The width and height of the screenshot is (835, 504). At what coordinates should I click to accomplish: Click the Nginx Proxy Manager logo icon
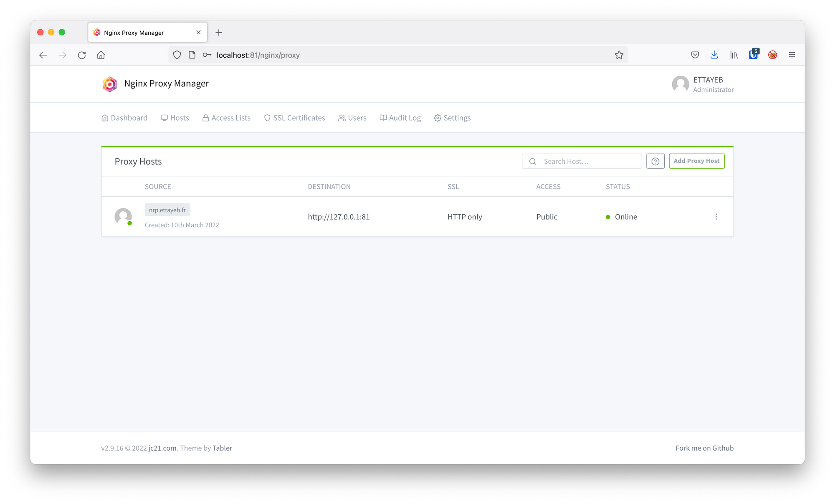click(110, 84)
